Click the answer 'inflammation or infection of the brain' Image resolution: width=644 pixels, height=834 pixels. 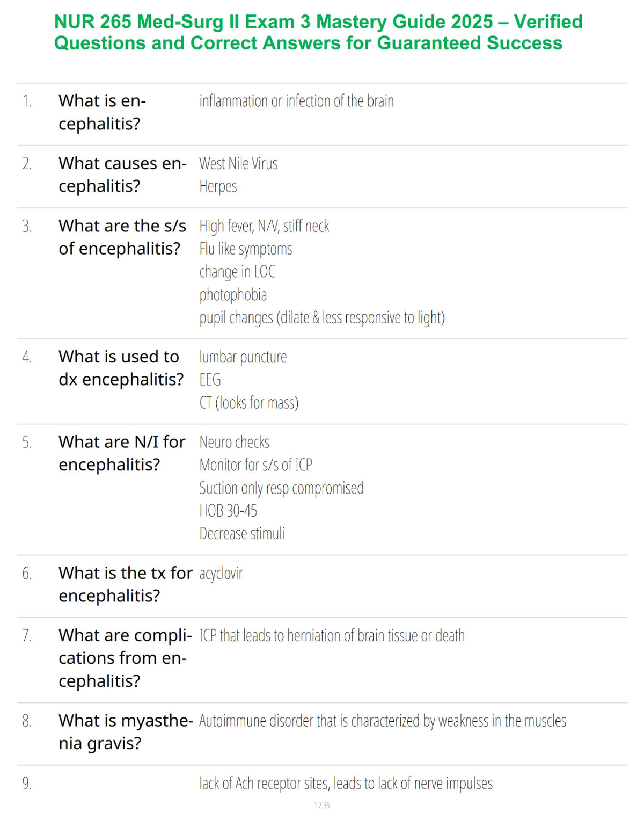point(296,101)
